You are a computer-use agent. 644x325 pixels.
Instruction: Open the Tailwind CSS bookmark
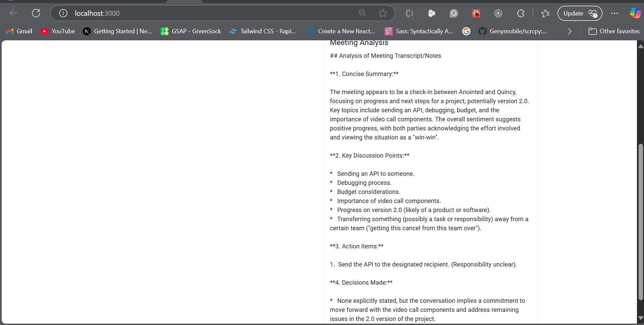click(262, 31)
